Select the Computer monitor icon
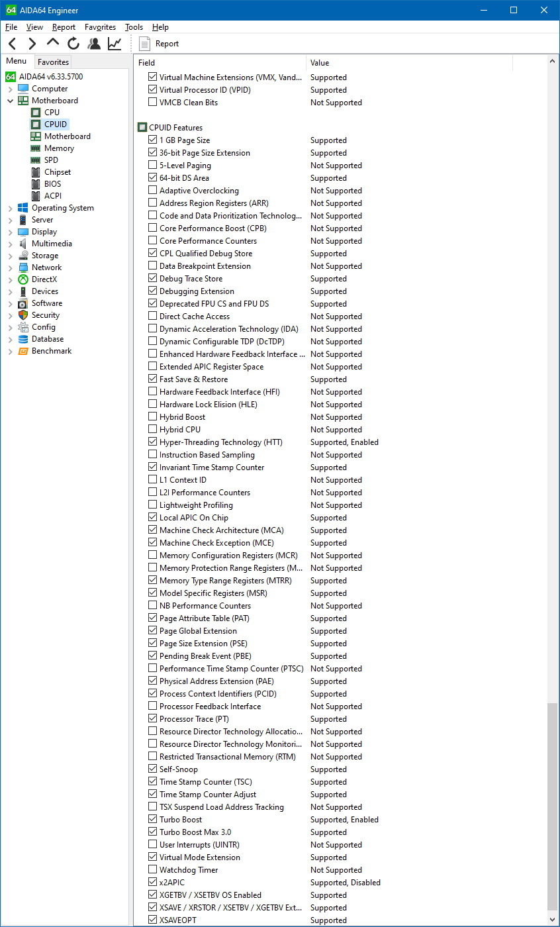Image resolution: width=560 pixels, height=927 pixels. pyautogui.click(x=23, y=89)
